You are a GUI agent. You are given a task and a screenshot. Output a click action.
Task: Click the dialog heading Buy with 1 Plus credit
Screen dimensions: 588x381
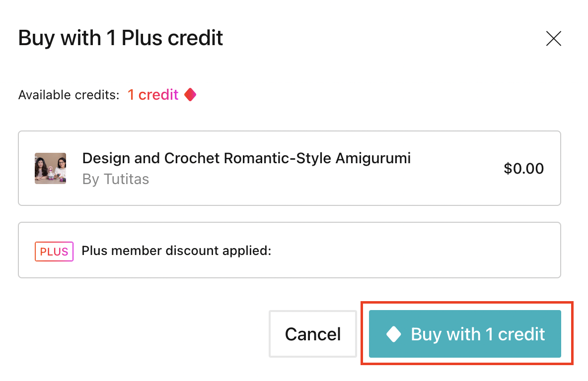click(x=120, y=38)
